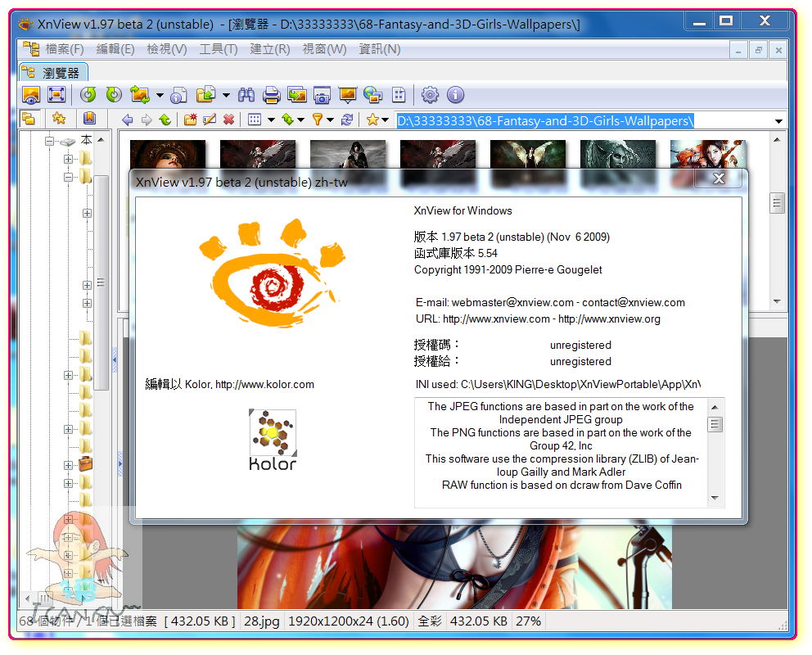The height and width of the screenshot is (655, 812).
Task: Click the lossless JPEG transform icon
Action: 139,95
